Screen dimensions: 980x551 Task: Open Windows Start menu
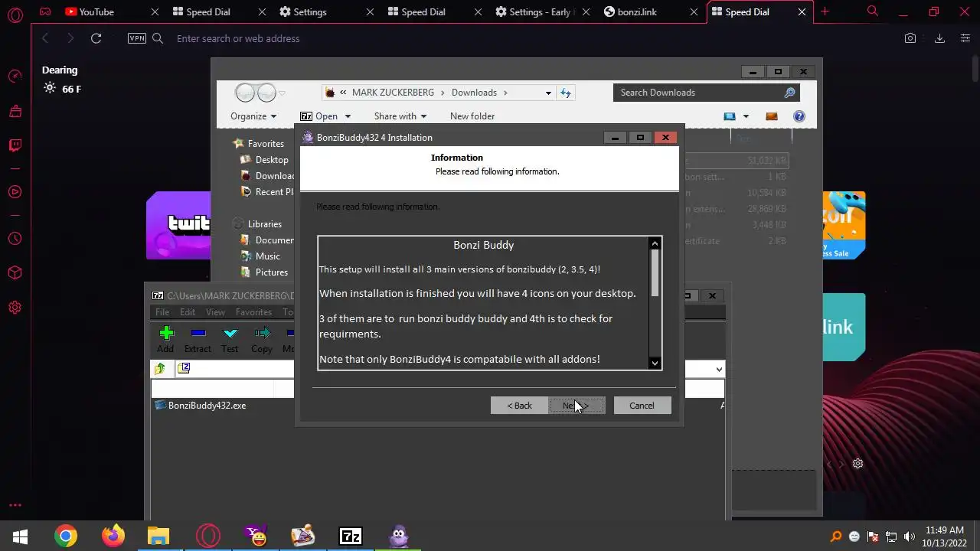click(20, 536)
